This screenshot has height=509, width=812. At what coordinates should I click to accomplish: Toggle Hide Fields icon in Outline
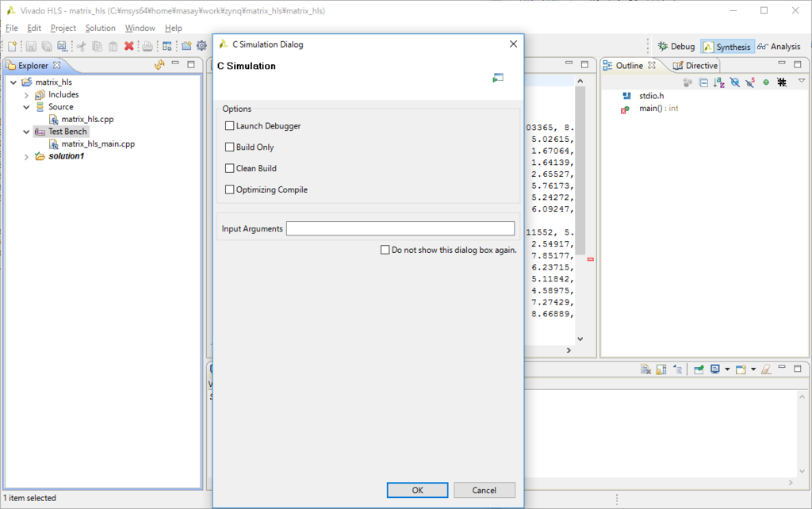point(734,82)
